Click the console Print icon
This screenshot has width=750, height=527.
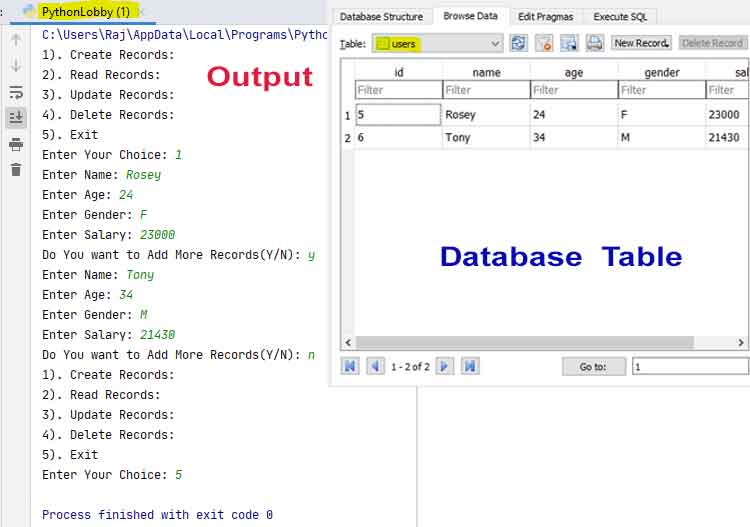pos(16,144)
